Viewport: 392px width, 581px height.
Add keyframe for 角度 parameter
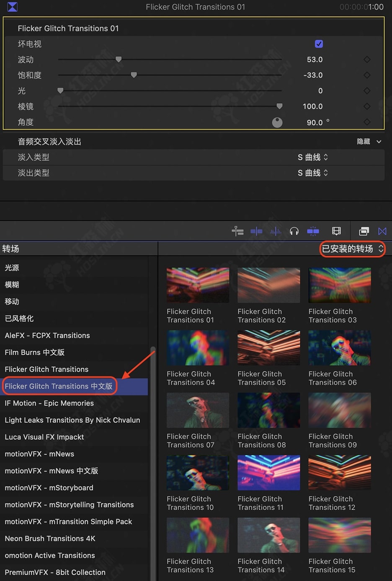pos(367,122)
